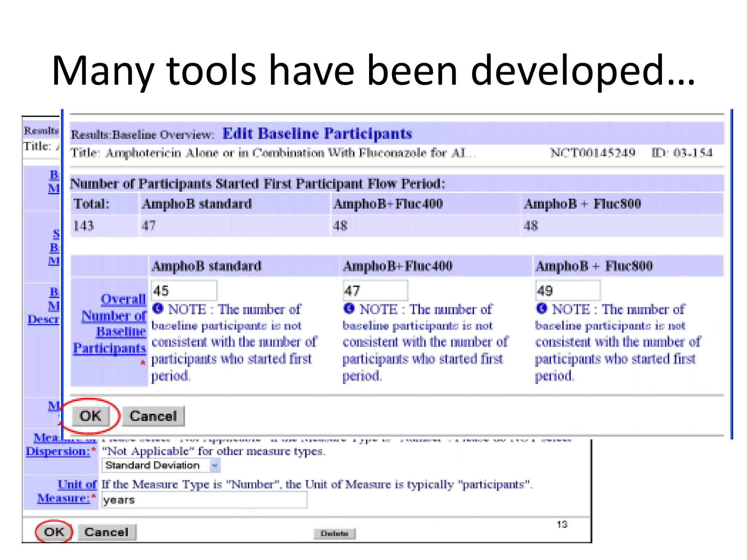Click the ID: 03-154 text
747x560 pixels.
pyautogui.click(x=682, y=153)
